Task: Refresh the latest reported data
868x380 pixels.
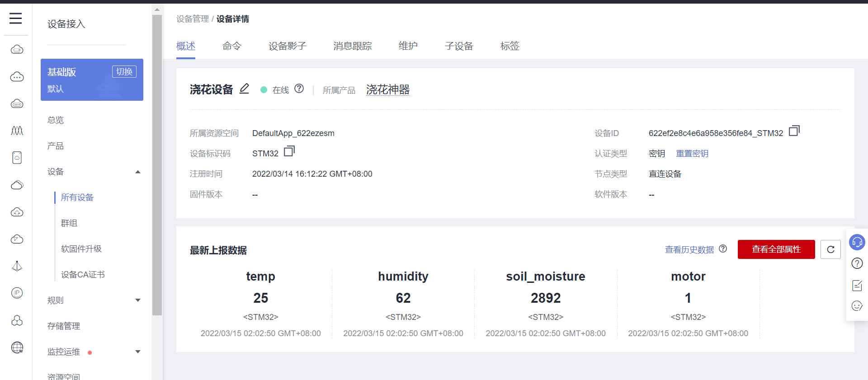Action: 830,249
